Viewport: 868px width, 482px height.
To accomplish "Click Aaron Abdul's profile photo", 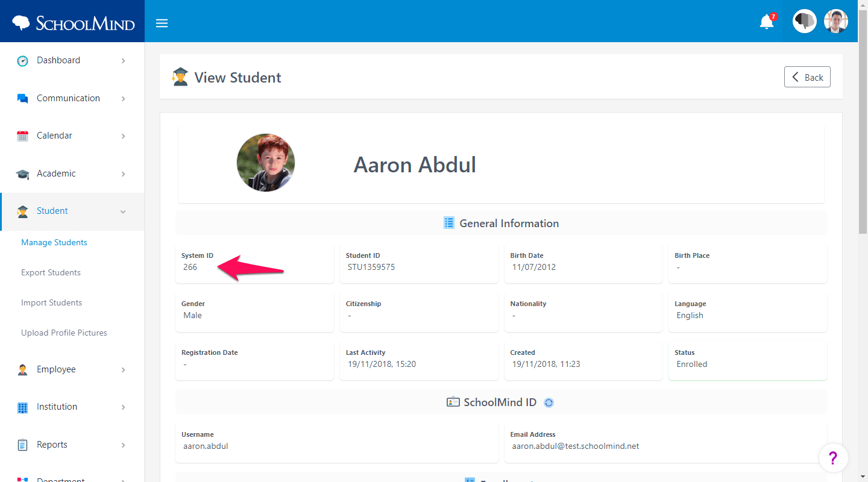I will point(266,163).
